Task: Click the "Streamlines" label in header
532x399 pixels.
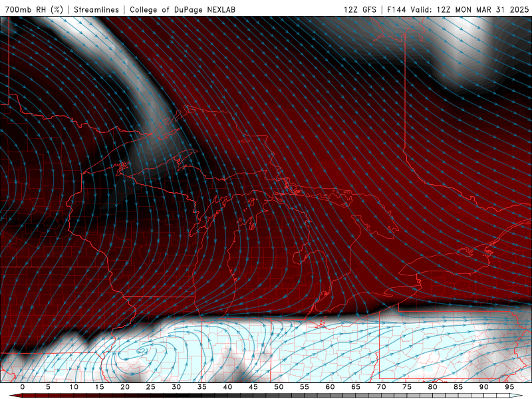Action: pos(96,9)
